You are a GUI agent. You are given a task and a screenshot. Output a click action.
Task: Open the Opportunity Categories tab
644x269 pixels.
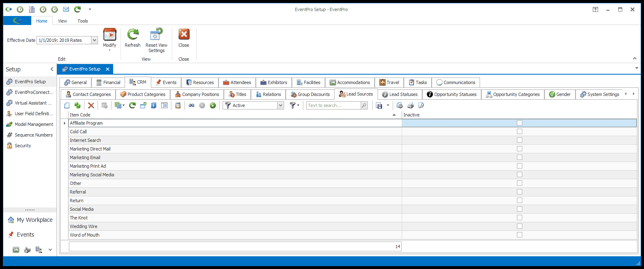coord(513,94)
